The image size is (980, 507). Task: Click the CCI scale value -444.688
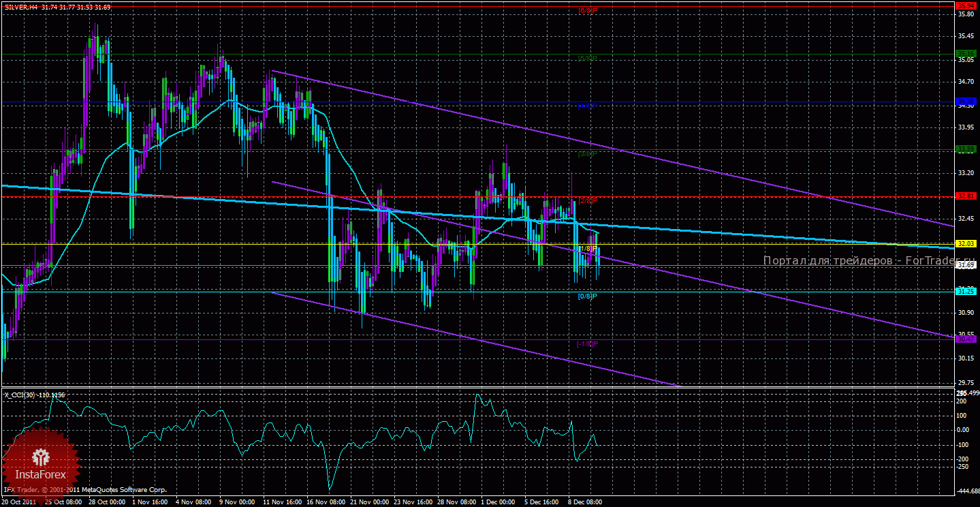[x=967, y=491]
